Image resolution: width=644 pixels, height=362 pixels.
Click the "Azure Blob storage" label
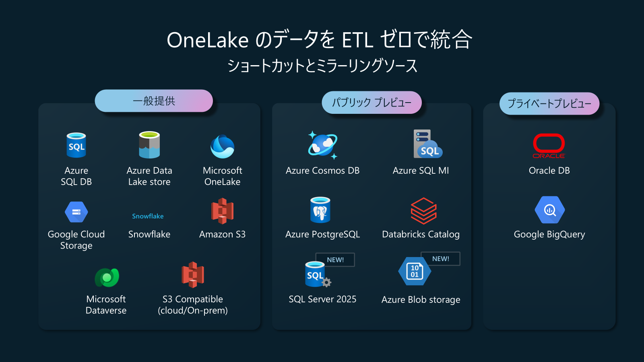click(421, 300)
